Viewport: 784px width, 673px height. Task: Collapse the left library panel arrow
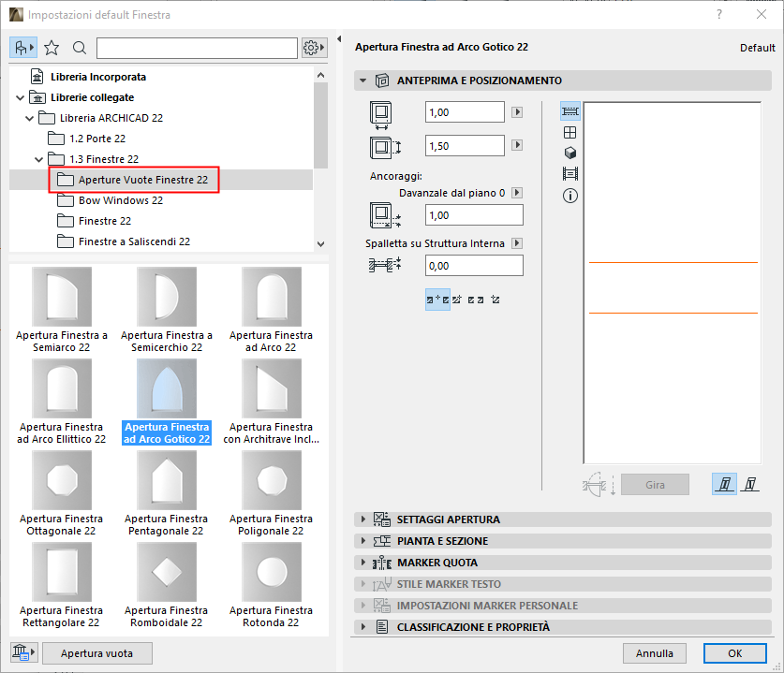point(339,39)
